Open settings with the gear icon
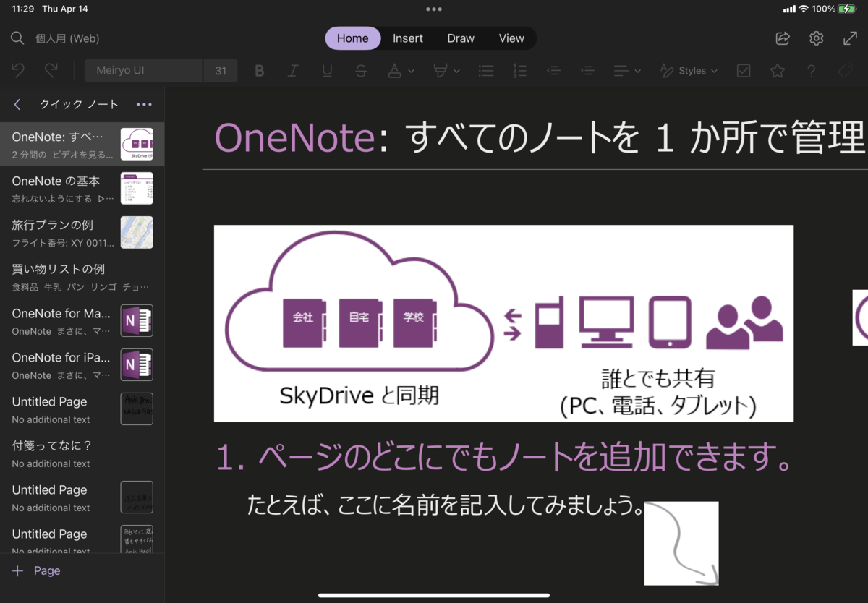This screenshot has height=603, width=868. 817,38
